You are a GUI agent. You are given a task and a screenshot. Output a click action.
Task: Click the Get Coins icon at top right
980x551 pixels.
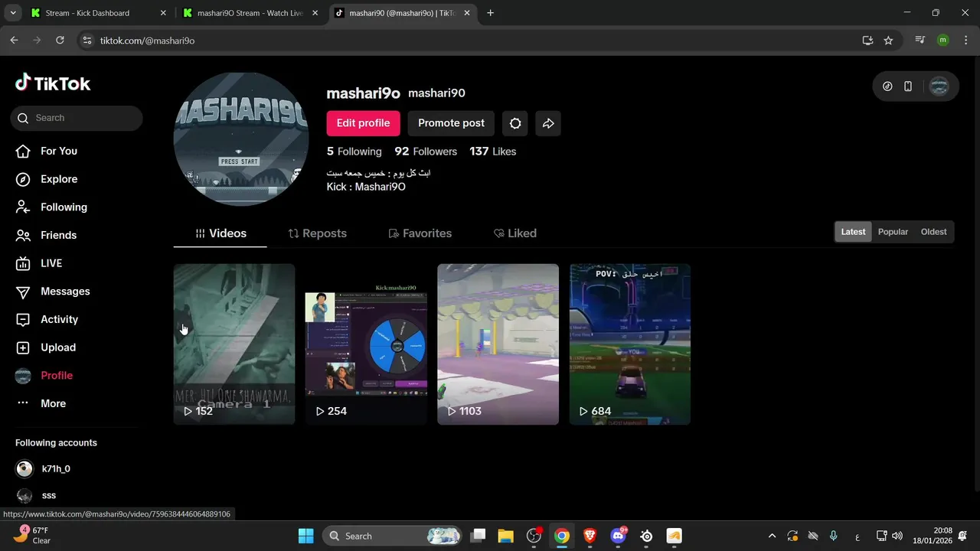pyautogui.click(x=887, y=86)
